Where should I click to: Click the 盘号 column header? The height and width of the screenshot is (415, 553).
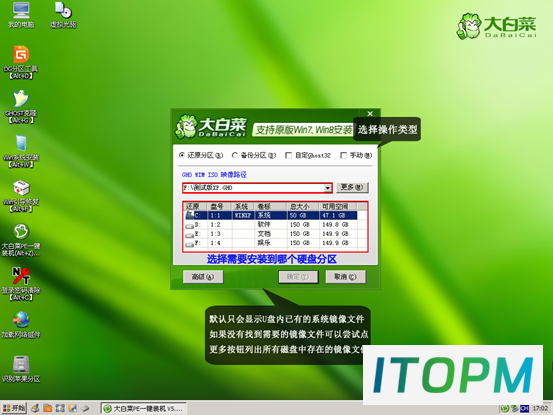pyautogui.click(x=220, y=206)
